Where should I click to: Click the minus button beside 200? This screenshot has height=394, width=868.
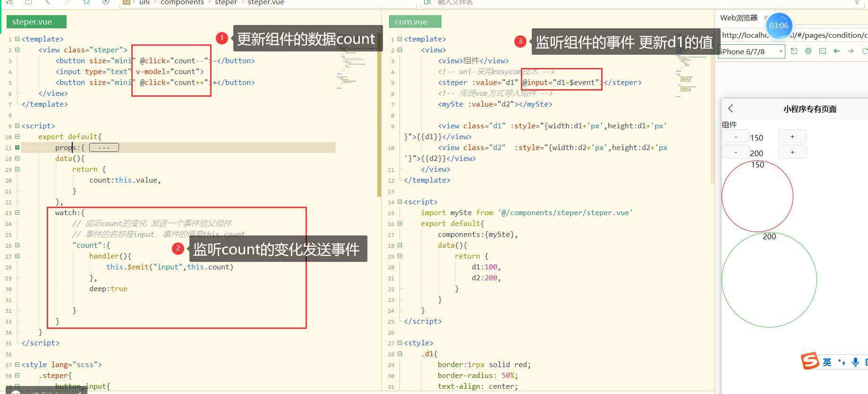(x=736, y=152)
